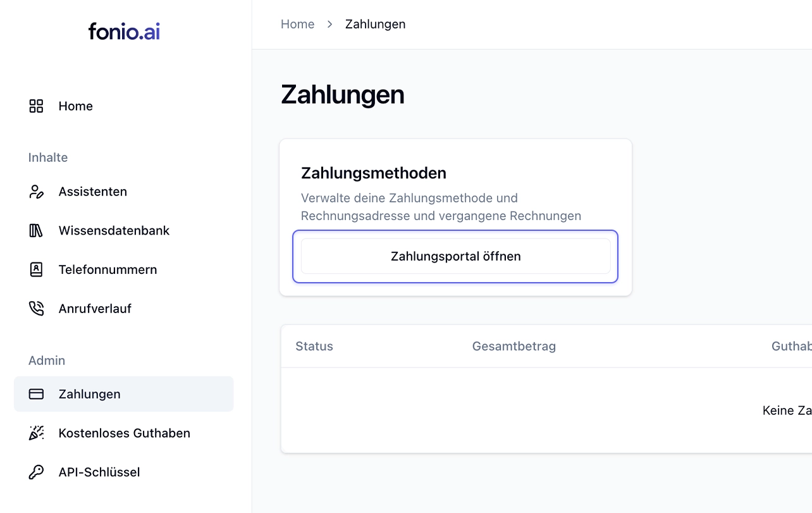Click the Kostenloses Guthaben party popper icon
The image size is (812, 513).
[x=36, y=433]
